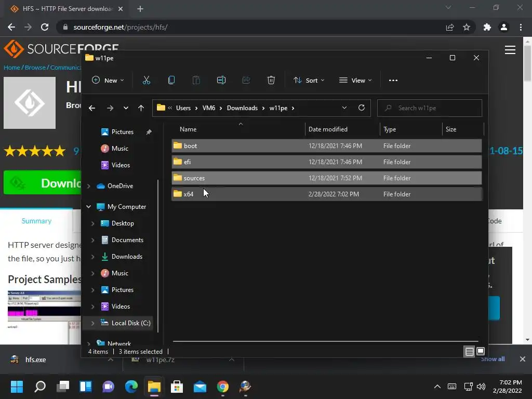Click Browse breadcrumb link on SourceForge
The image size is (532, 399).
coord(35,68)
